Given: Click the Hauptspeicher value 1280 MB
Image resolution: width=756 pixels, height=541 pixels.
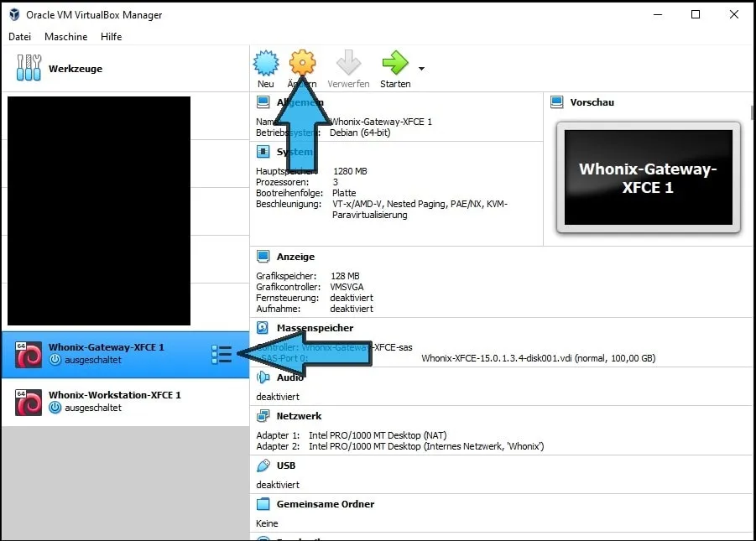Looking at the screenshot, I should [x=350, y=171].
